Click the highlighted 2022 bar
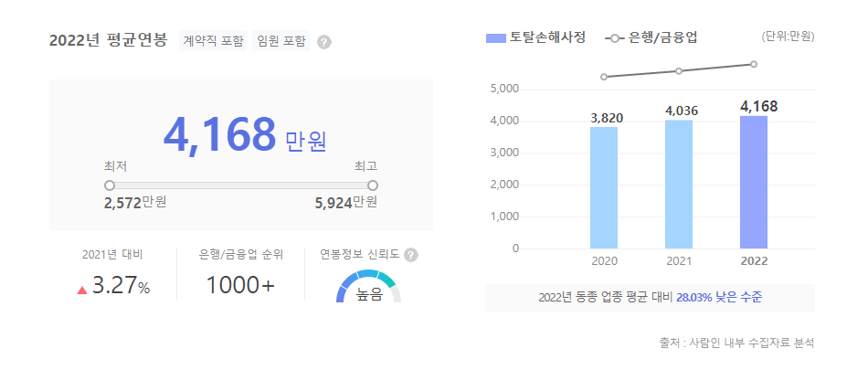 754,182
